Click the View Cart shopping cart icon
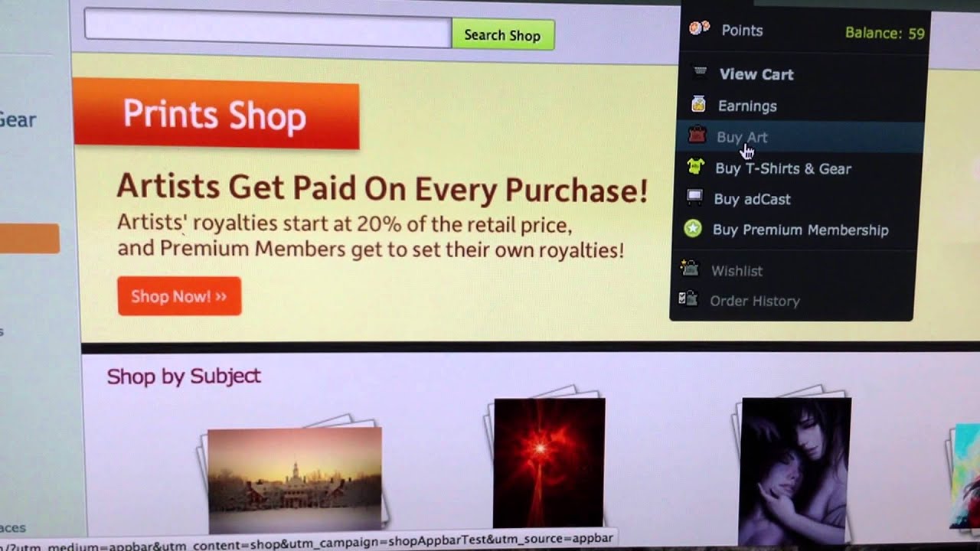This screenshot has height=551, width=980. [700, 73]
